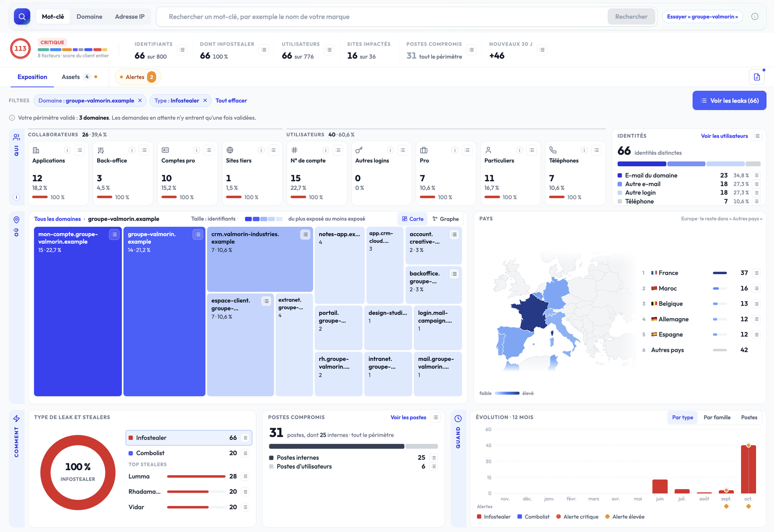Open list icon in Identités panel header
This screenshot has height=532, width=774.
pos(758,136)
